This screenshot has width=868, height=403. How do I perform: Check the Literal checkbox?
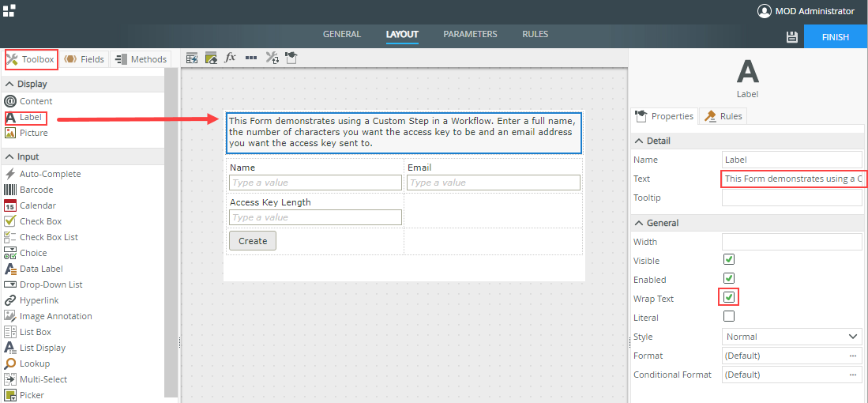[x=729, y=316]
